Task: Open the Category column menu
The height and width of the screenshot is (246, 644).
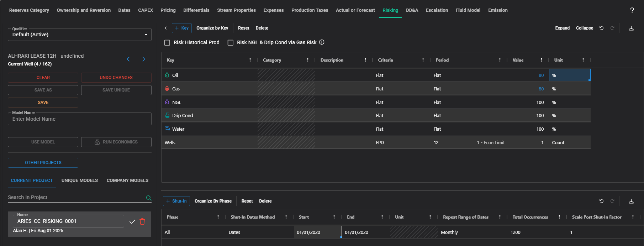Action: coord(308,60)
